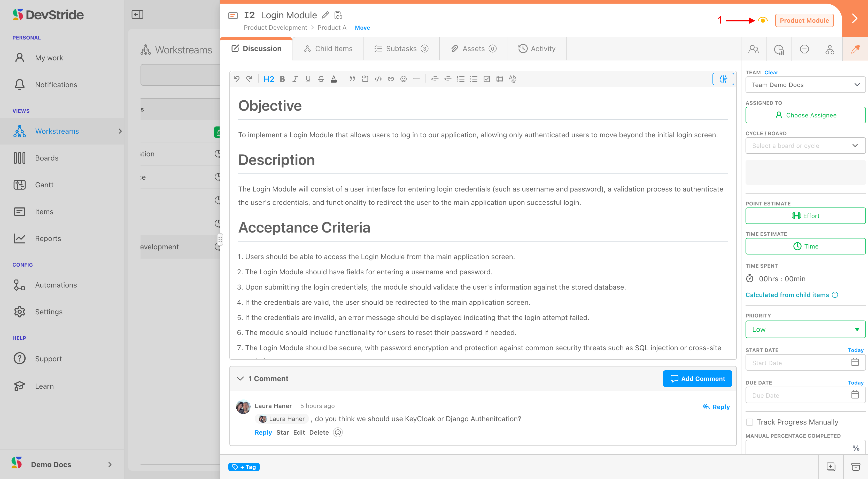Open the Team Demo Docs dropdown

[805, 85]
